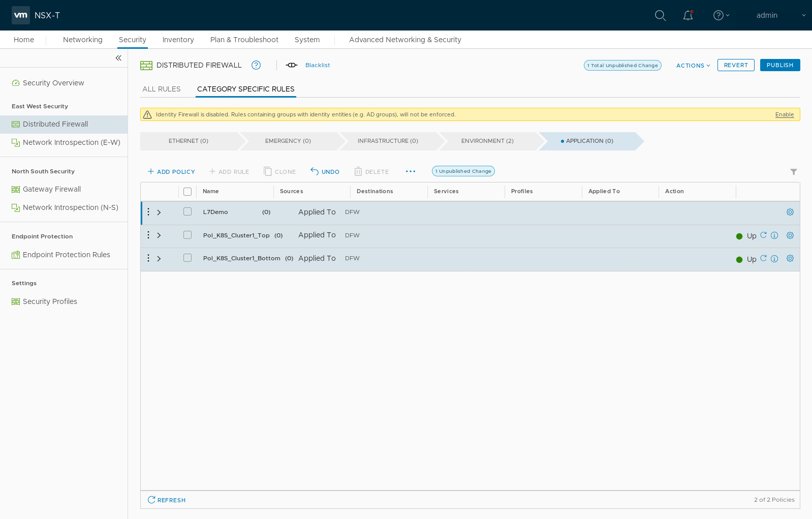Image resolution: width=812 pixels, height=519 pixels.
Task: Open the search magnifier icon
Action: [660, 15]
